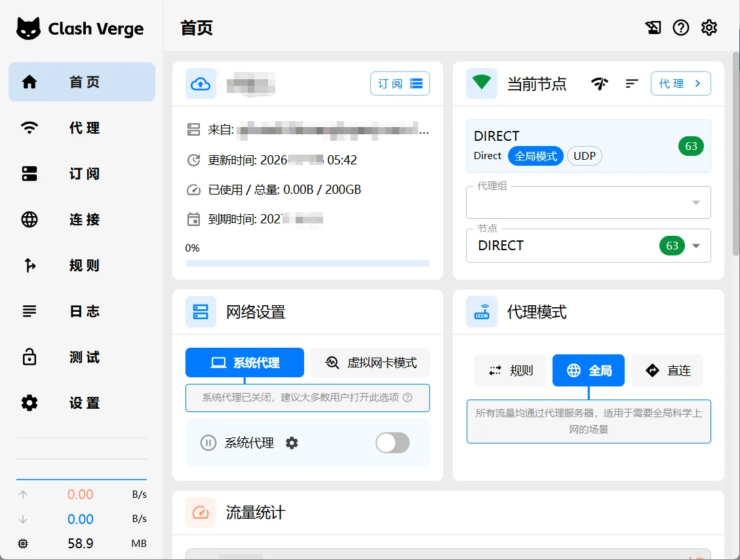This screenshot has width=740, height=560.
Task: Open the 日志 logs sidebar item
Action: [82, 311]
